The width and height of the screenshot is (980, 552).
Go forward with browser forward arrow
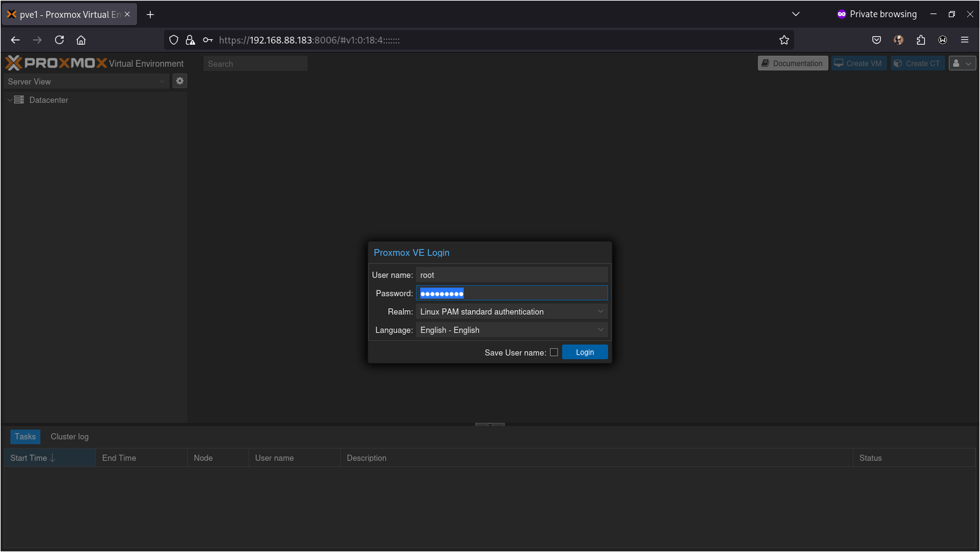point(37,40)
